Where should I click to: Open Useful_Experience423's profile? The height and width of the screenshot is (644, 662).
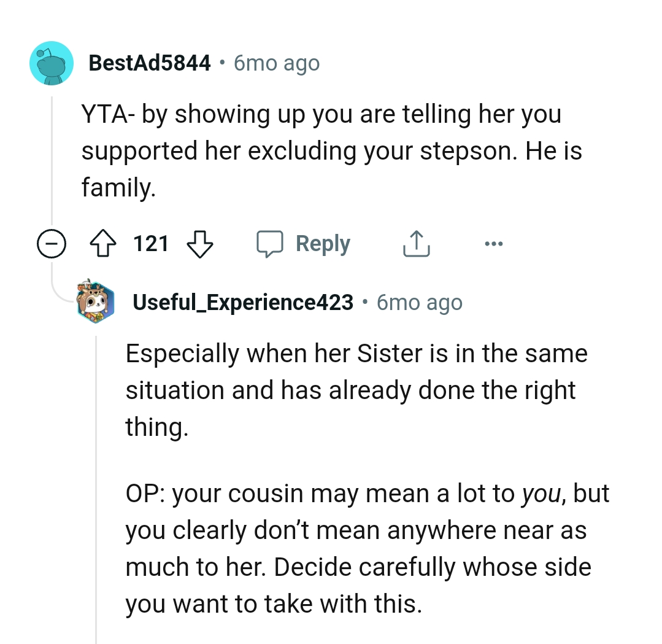pyautogui.click(x=242, y=302)
